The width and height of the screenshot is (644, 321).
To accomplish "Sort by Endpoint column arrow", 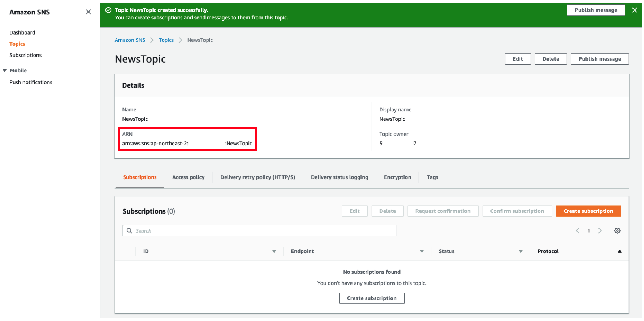I will [422, 251].
